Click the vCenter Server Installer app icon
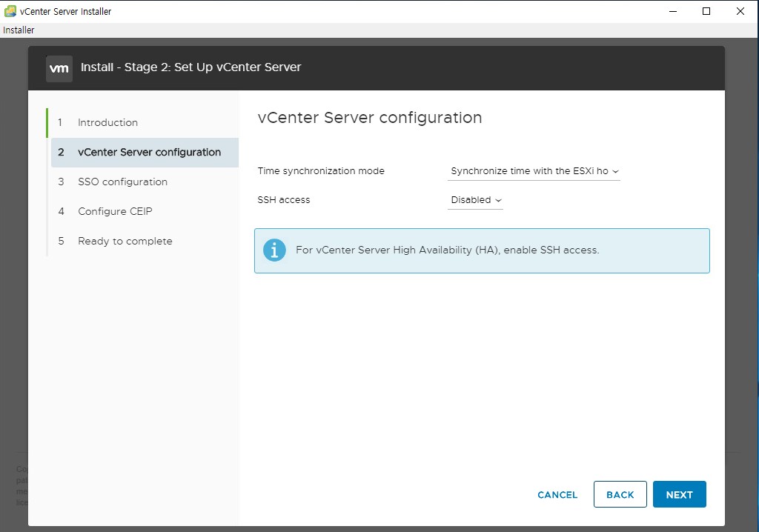Viewport: 759px width, 532px height. [x=10, y=11]
